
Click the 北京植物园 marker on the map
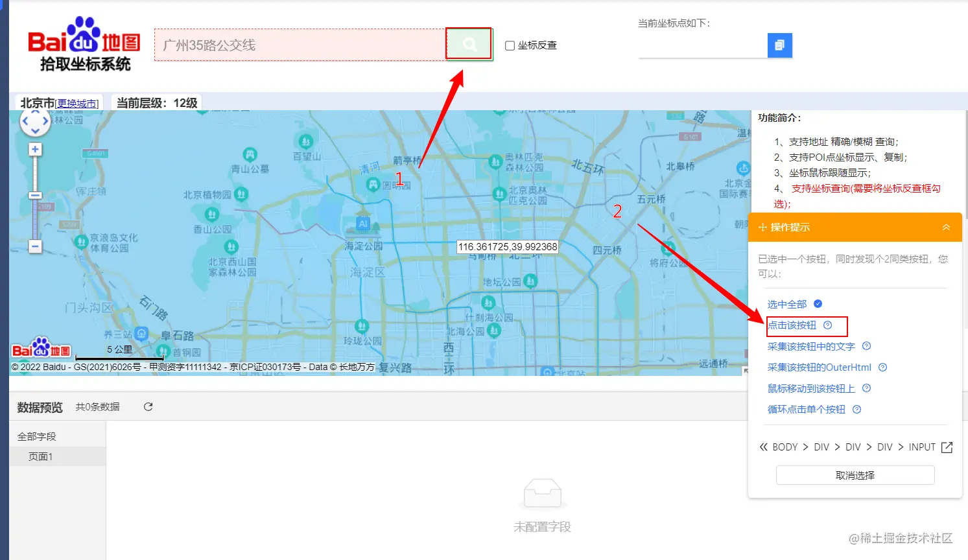point(241,194)
